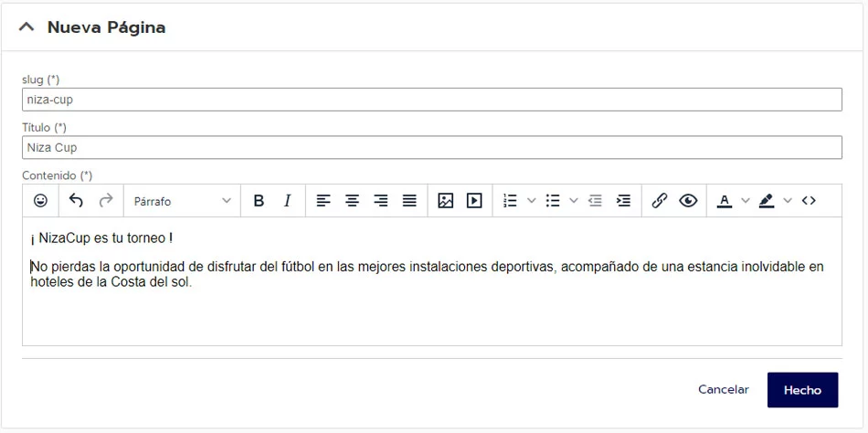Open the Párrafo format dropdown
This screenshot has width=868, height=433.
(182, 201)
